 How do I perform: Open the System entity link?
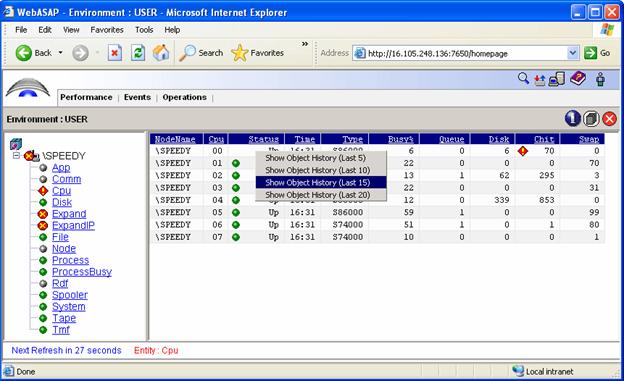(68, 307)
